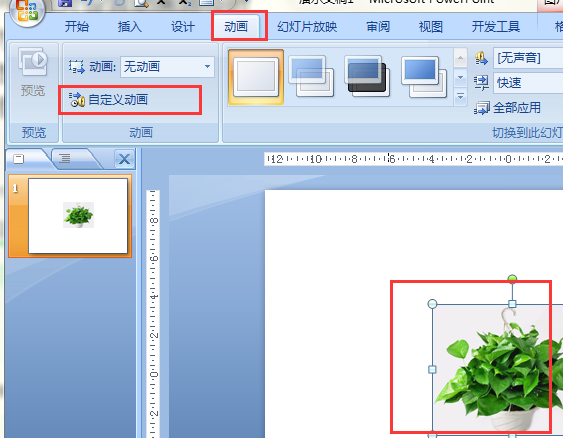Open the 开始 ribbon tab

76,27
